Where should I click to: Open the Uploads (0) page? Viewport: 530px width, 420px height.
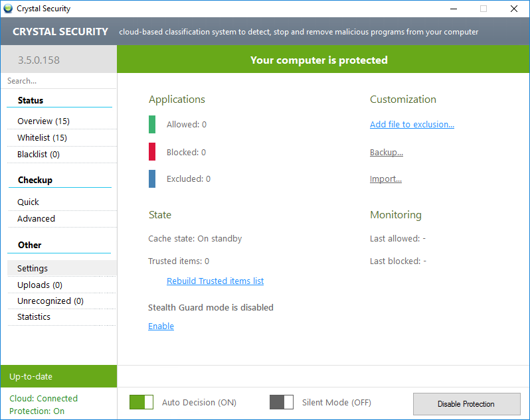click(62, 285)
